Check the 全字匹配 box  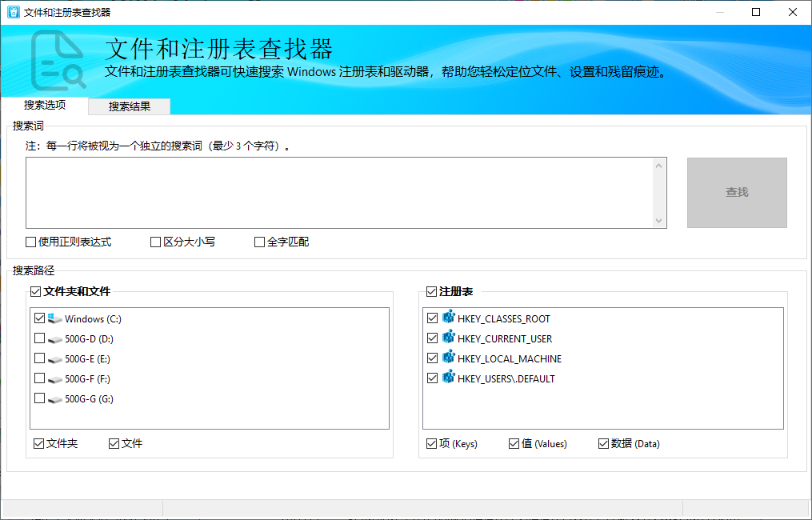[259, 242]
